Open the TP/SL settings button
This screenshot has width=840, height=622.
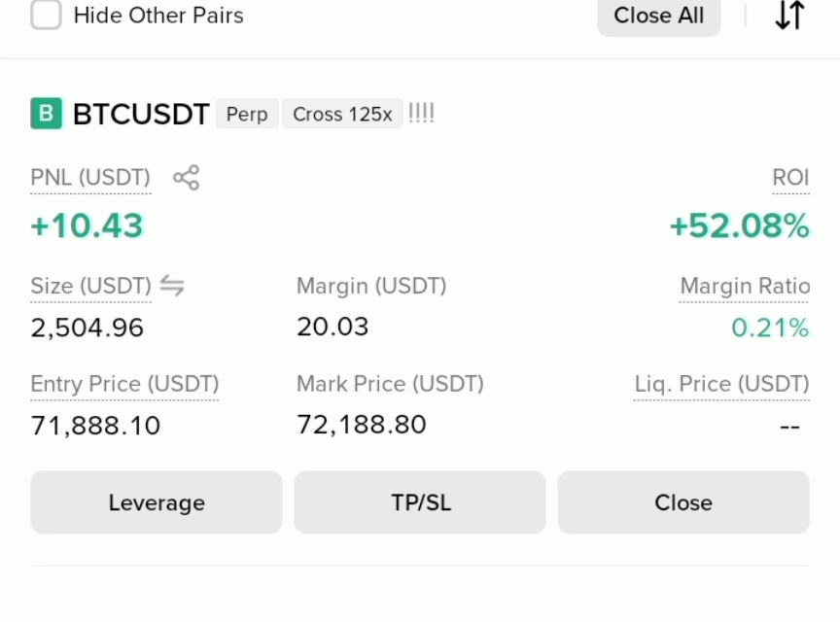pos(420,502)
